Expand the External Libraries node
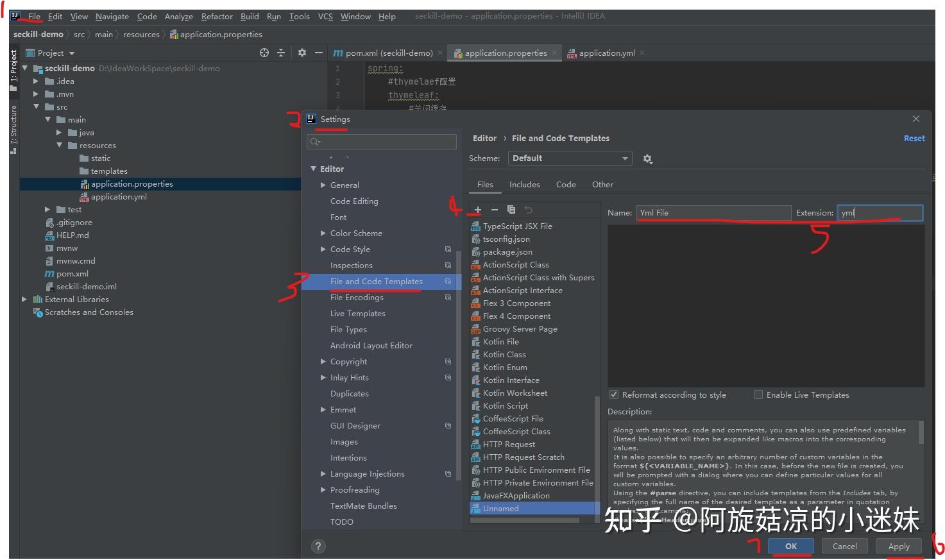945x560 pixels. click(x=24, y=299)
